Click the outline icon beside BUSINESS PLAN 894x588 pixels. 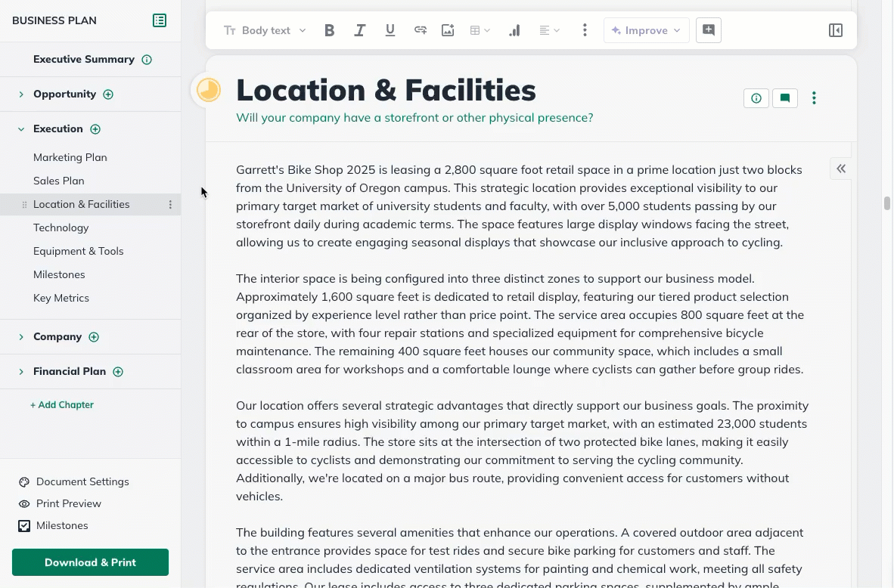[160, 20]
